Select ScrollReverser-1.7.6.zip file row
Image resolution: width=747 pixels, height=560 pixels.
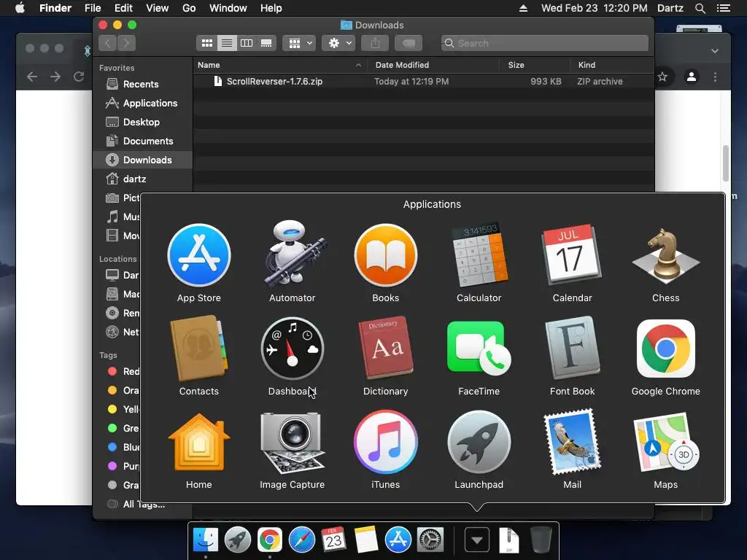(424, 82)
